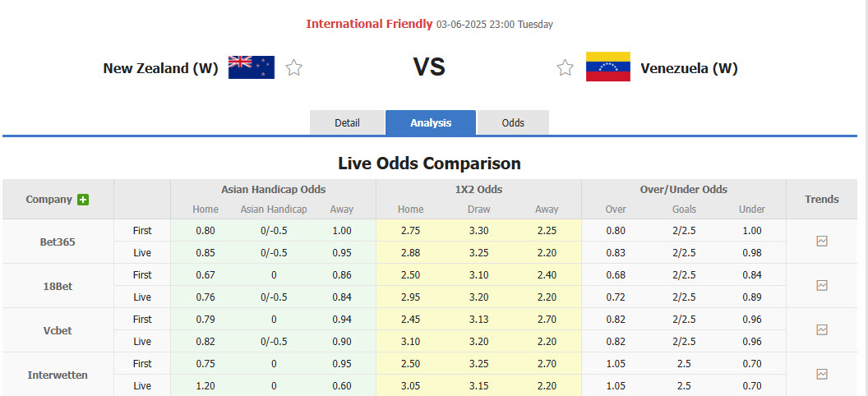
Task: Open Vcbet odds trends chart icon
Action: pos(821,330)
